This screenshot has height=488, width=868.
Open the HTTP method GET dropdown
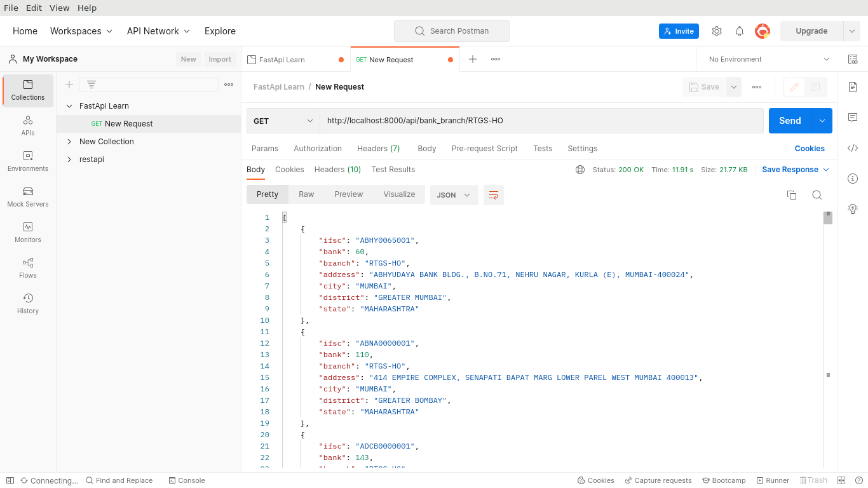[x=283, y=121]
